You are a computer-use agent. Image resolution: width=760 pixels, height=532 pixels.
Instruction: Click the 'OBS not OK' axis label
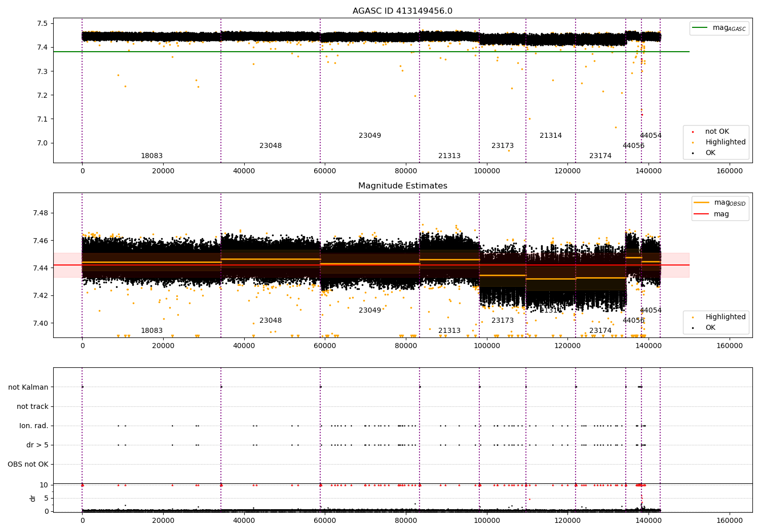tap(28, 465)
